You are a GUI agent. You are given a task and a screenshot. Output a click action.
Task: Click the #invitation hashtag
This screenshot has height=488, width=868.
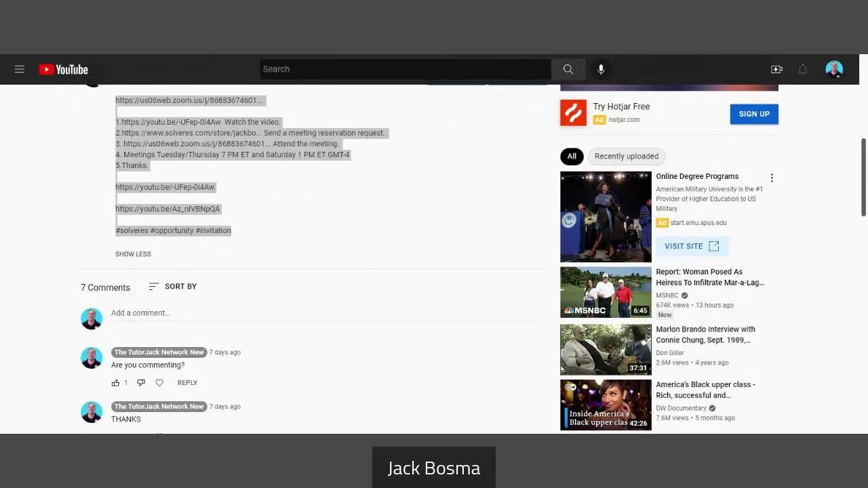[214, 230]
